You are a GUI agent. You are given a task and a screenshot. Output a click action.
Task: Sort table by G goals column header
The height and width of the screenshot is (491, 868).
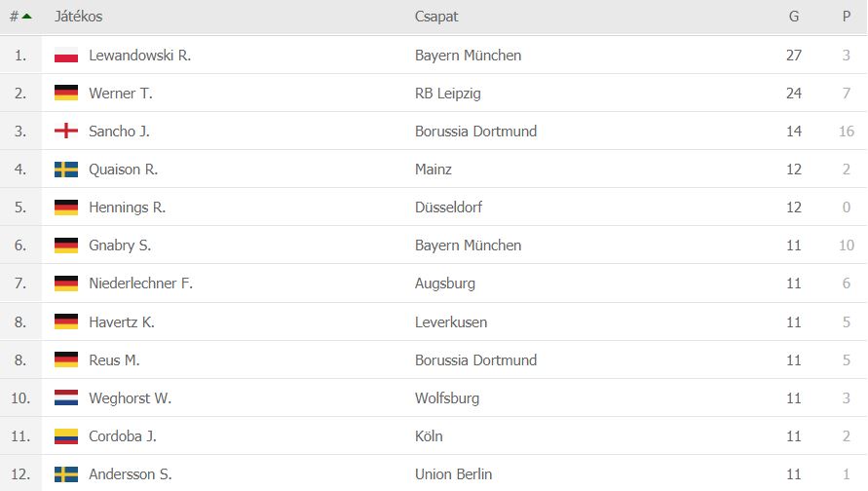[794, 17]
